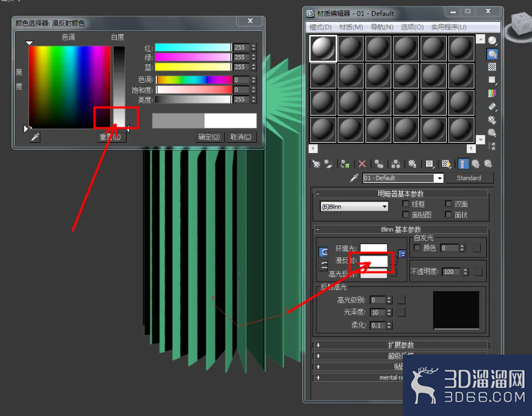Open the 材质(M) menu
Viewport: 532px width, 416px height.
(x=351, y=27)
